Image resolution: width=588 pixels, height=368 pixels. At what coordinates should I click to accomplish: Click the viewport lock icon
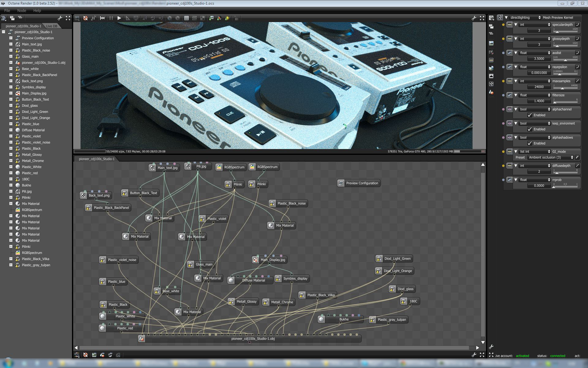[x=236, y=18]
